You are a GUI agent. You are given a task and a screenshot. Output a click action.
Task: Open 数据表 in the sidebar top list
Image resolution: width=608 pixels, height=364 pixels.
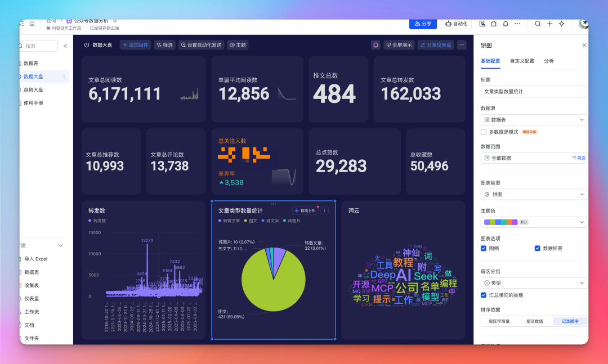pyautogui.click(x=31, y=63)
